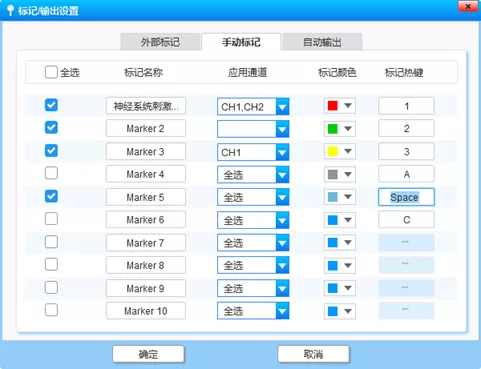Confirm settings with the 确定 button

point(148,354)
